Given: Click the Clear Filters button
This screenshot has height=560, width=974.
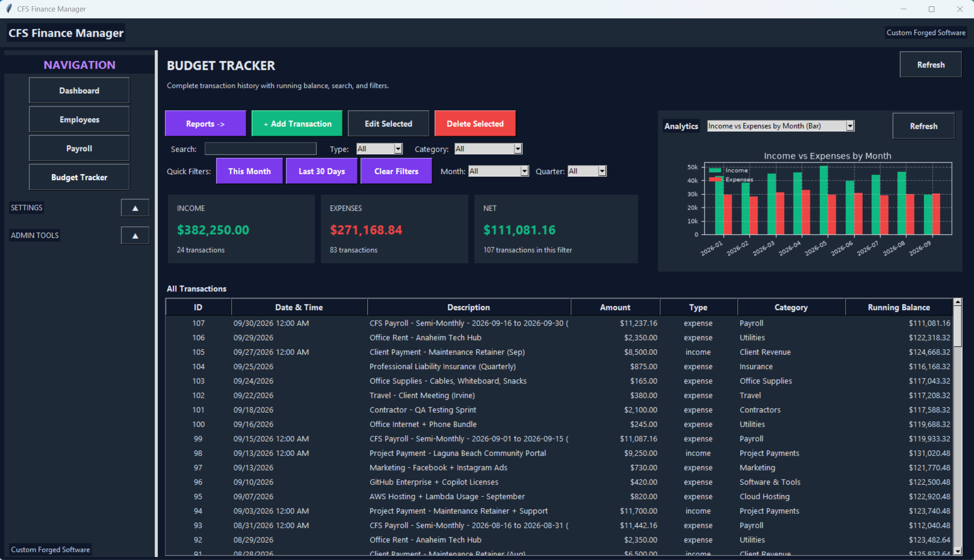Looking at the screenshot, I should click(396, 171).
